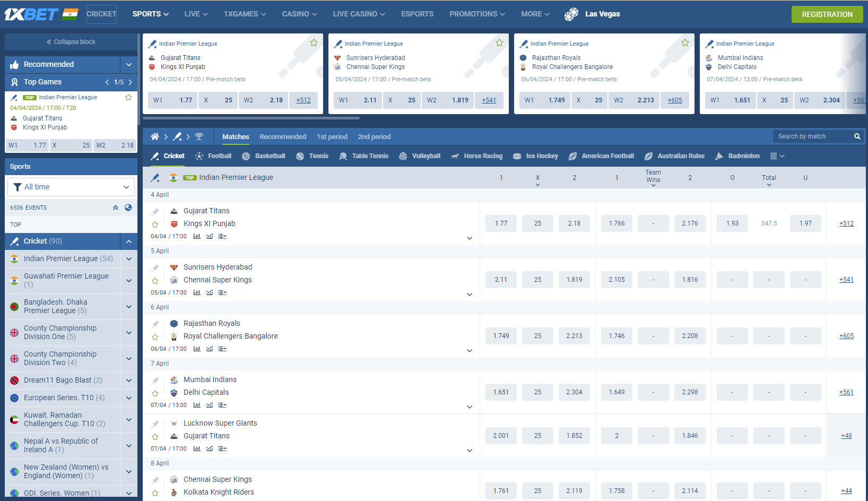Star the Mumbai Indians vs Delhi Capitals row
This screenshot has width=868, height=501.
(x=155, y=393)
